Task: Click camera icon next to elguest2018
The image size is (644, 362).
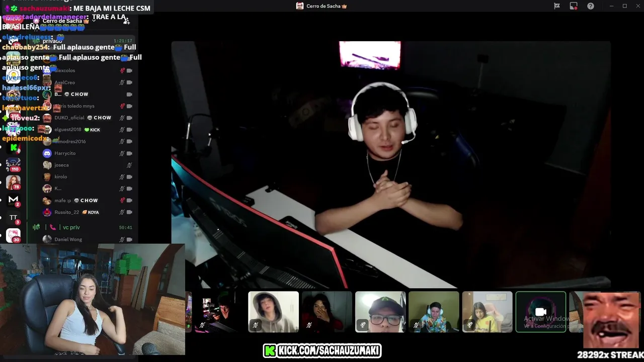Action: tap(129, 130)
